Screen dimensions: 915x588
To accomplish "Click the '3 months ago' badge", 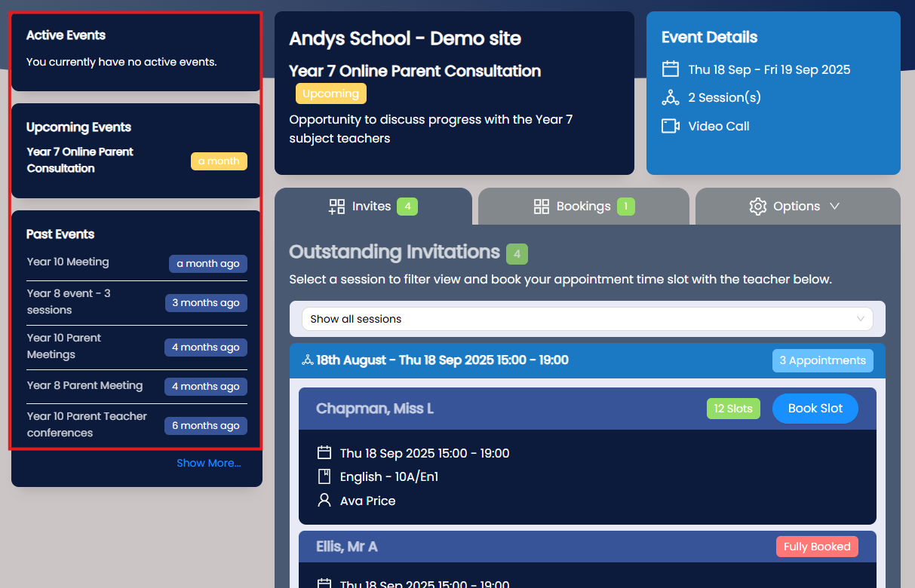I will click(206, 303).
